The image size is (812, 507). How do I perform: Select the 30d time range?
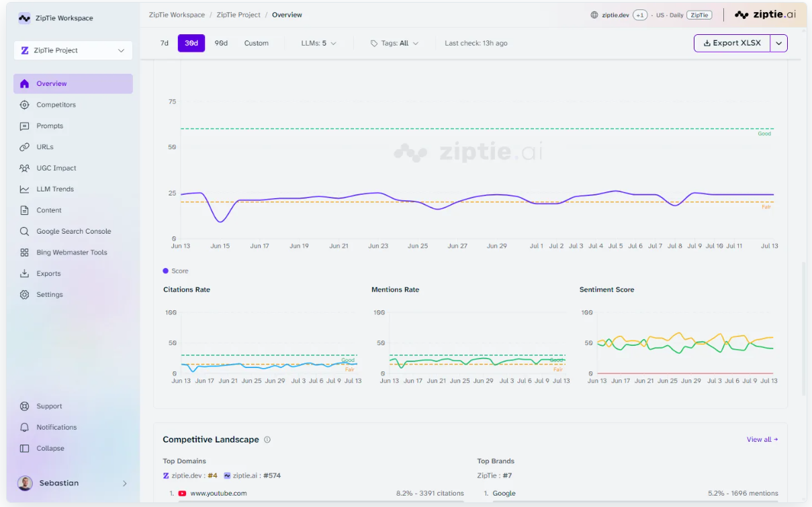pos(191,43)
